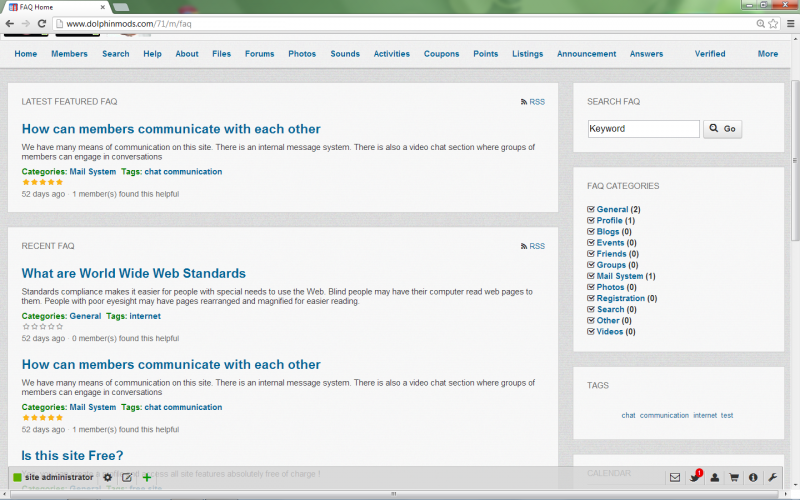This screenshot has height=500, width=800.
Task: Click the Go search button
Action: (x=722, y=129)
